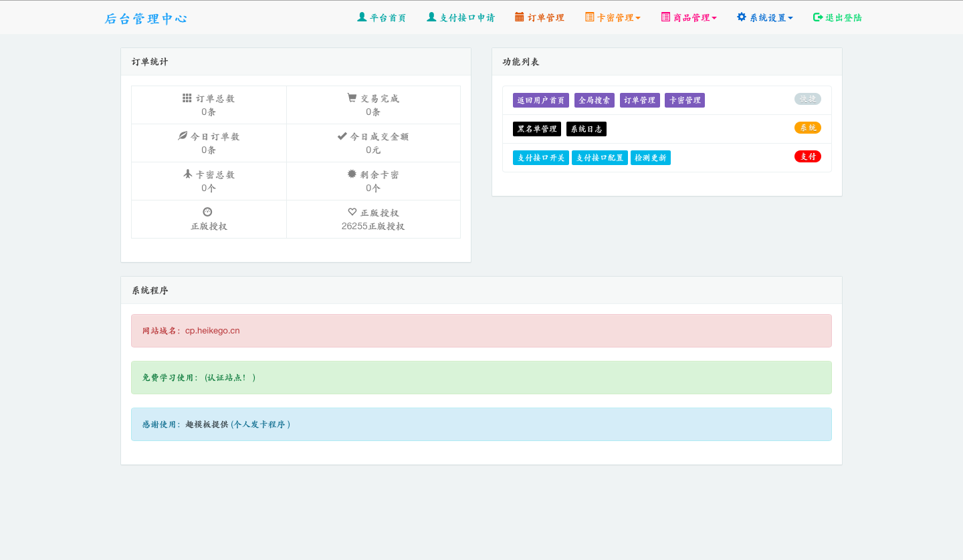Open the 商品管理 dropdown menu
This screenshot has width=963, height=560.
coord(689,17)
